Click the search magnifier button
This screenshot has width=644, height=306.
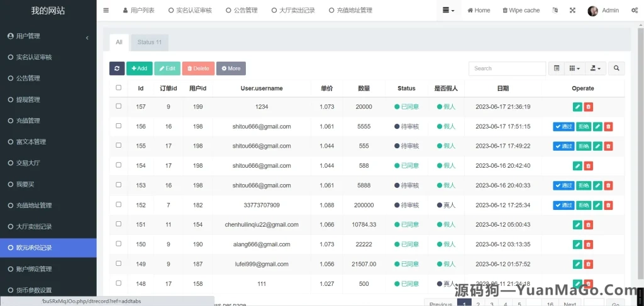pyautogui.click(x=616, y=68)
